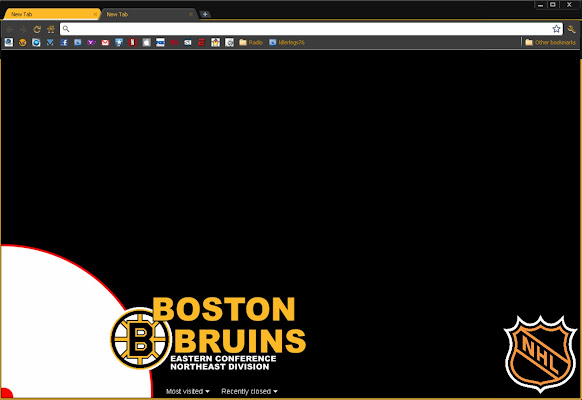
Task: Select the first New Tab
Action: [x=52, y=14]
